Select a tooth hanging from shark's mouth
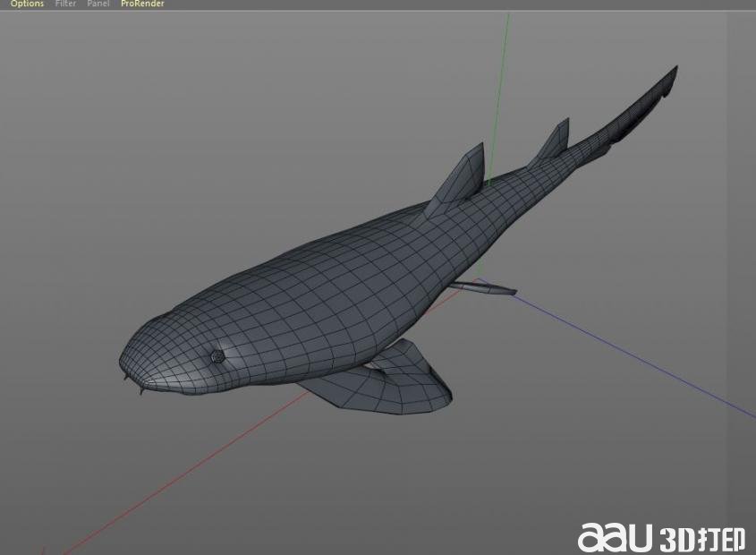Image resolution: width=756 pixels, height=555 pixels. click(x=140, y=388)
